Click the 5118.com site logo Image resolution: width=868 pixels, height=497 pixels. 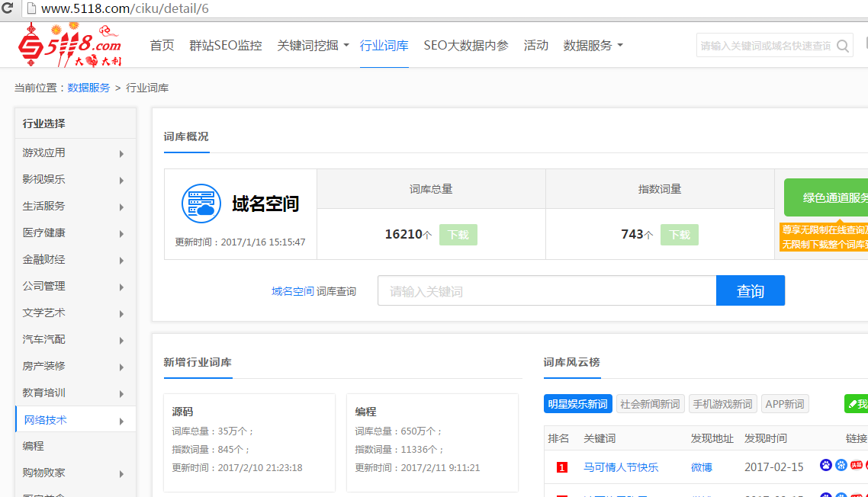tap(70, 46)
